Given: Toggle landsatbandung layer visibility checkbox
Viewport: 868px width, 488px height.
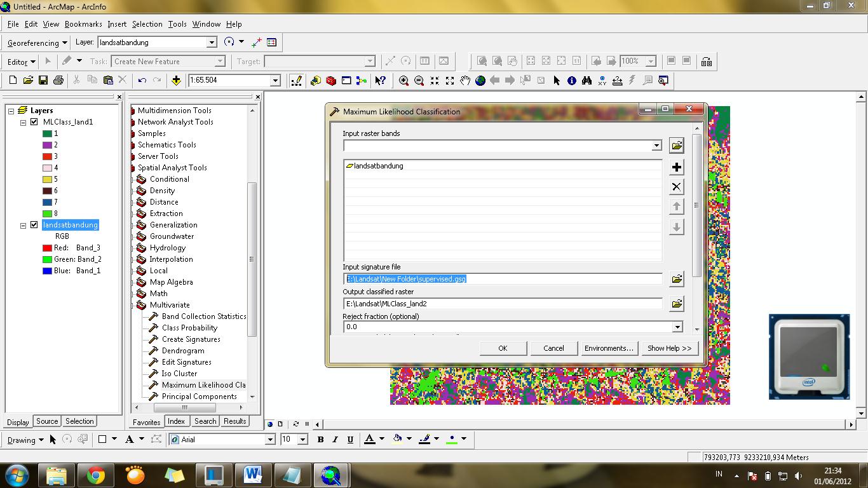Looking at the screenshot, I should (x=34, y=225).
